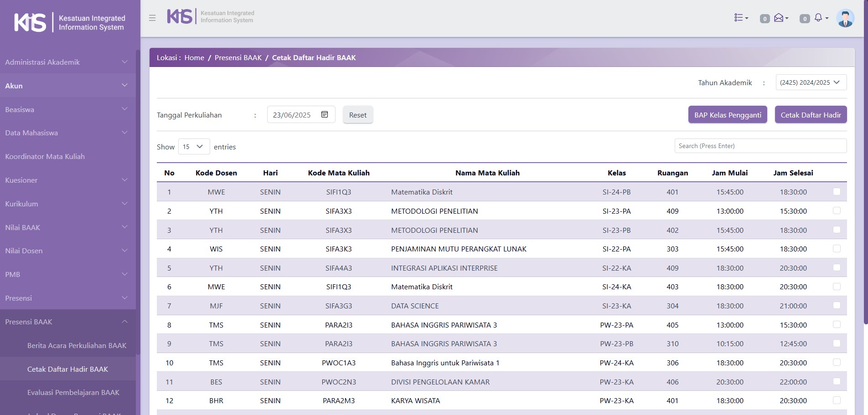Click the hamburger menu icon to toggle sidebar
The image size is (868, 415).
tap(152, 18)
